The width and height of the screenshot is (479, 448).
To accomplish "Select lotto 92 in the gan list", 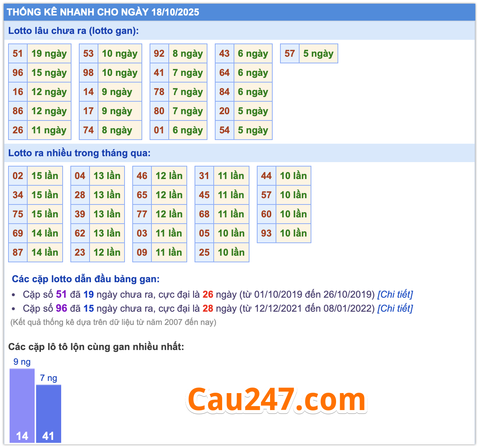I will click(x=159, y=53).
